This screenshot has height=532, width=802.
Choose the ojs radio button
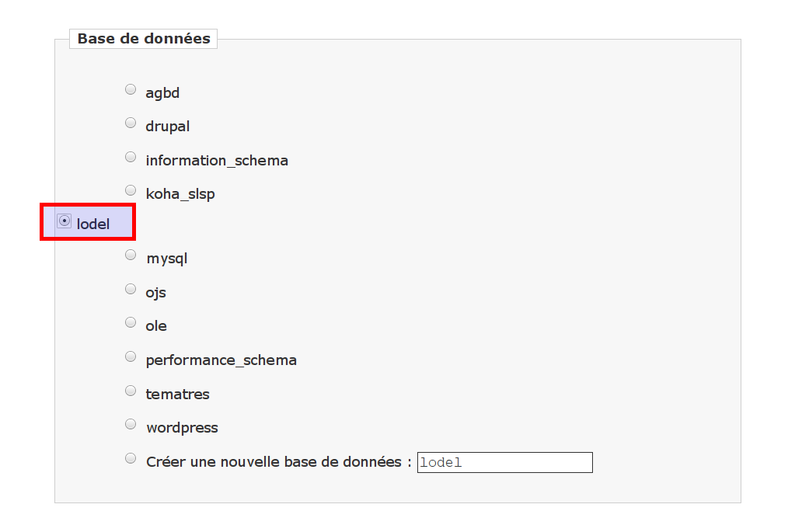(x=131, y=289)
